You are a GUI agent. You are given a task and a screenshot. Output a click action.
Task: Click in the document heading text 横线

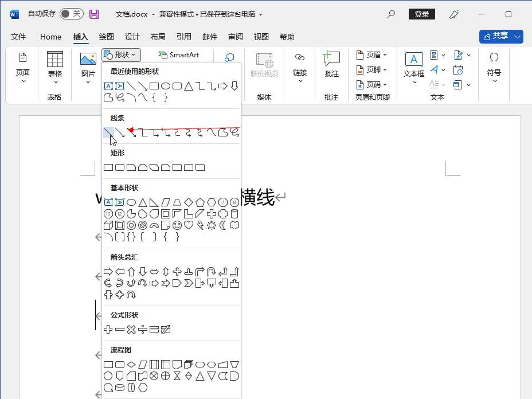click(x=257, y=197)
